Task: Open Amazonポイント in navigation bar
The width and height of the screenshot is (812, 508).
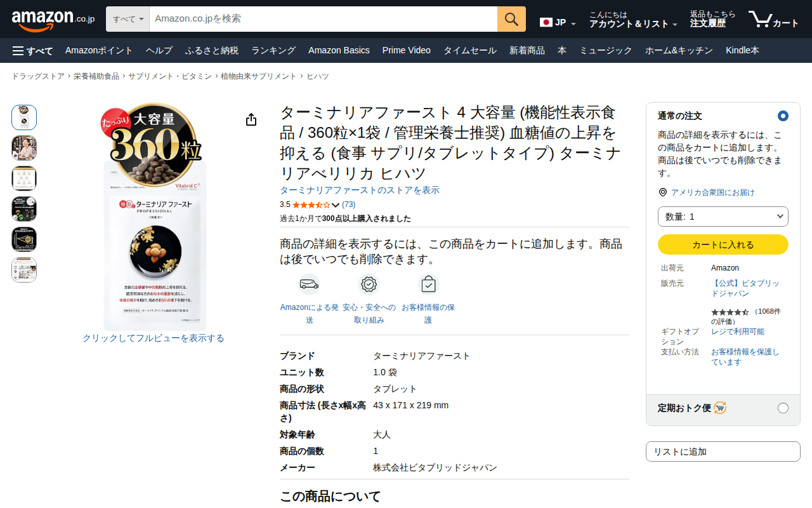Action: click(99, 51)
